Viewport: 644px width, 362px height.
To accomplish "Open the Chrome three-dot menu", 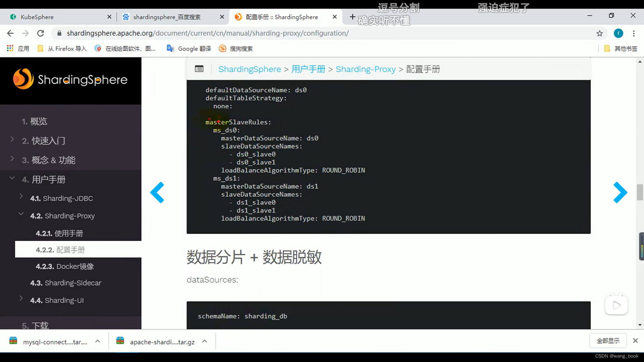I will [x=634, y=33].
